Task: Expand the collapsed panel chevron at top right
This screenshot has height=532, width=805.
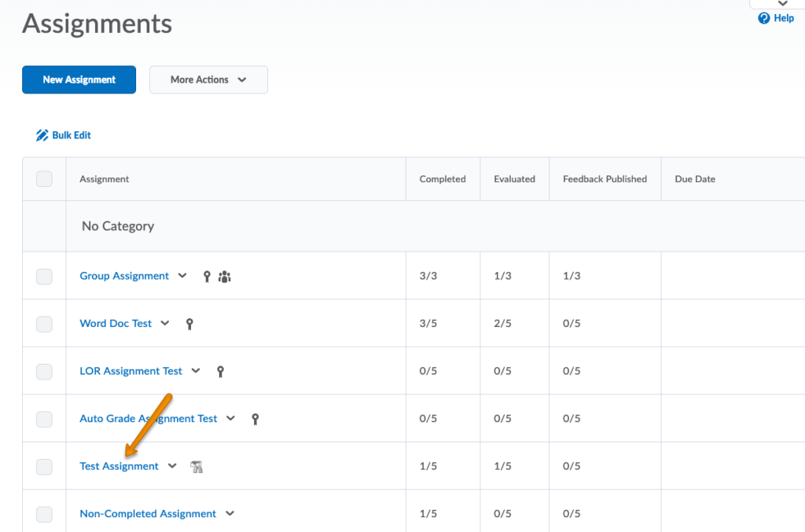Action: (x=781, y=4)
